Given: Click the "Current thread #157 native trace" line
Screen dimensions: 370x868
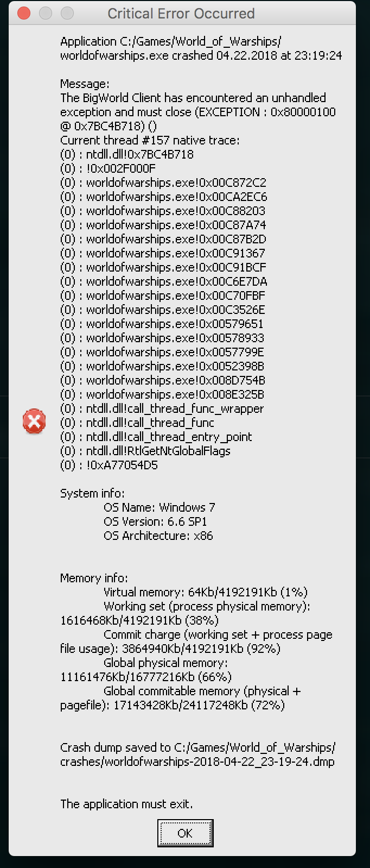Looking at the screenshot, I should (150, 140).
